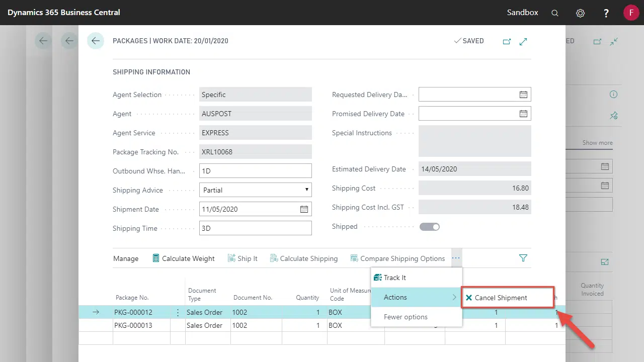Toggle the Shipped switch

tap(430, 227)
